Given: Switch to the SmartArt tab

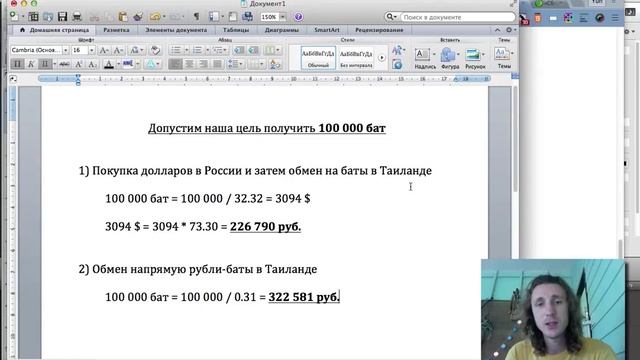Looking at the screenshot, I should pos(327,30).
